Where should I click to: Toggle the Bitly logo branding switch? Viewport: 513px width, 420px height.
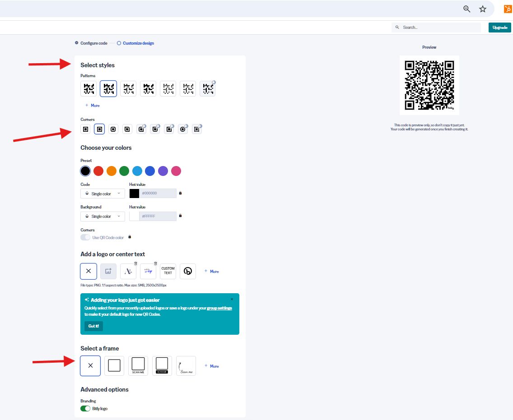85,409
